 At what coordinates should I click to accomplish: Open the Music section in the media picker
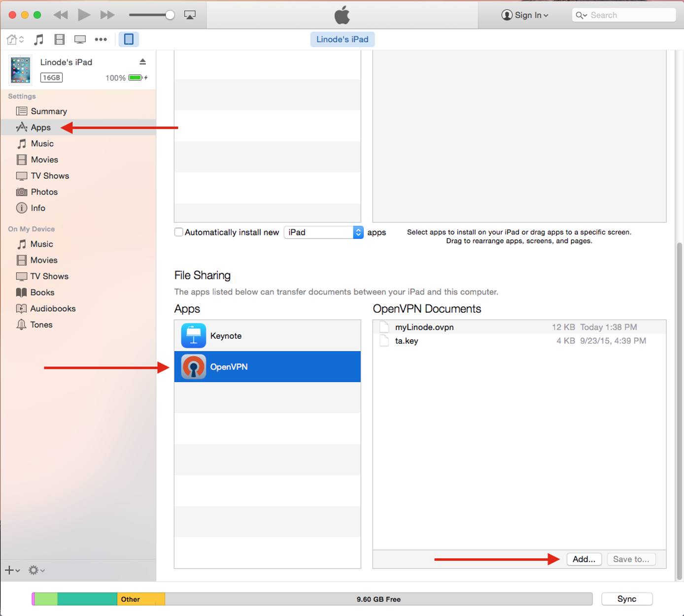(x=38, y=39)
